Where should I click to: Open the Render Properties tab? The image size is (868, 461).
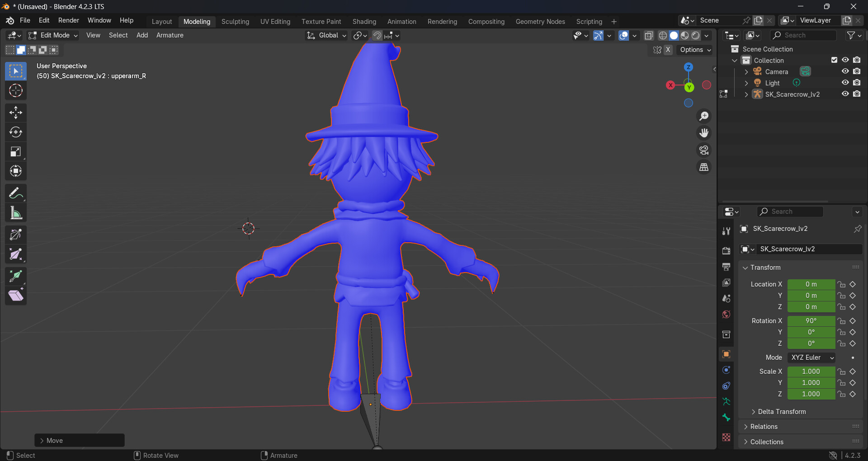click(726, 250)
